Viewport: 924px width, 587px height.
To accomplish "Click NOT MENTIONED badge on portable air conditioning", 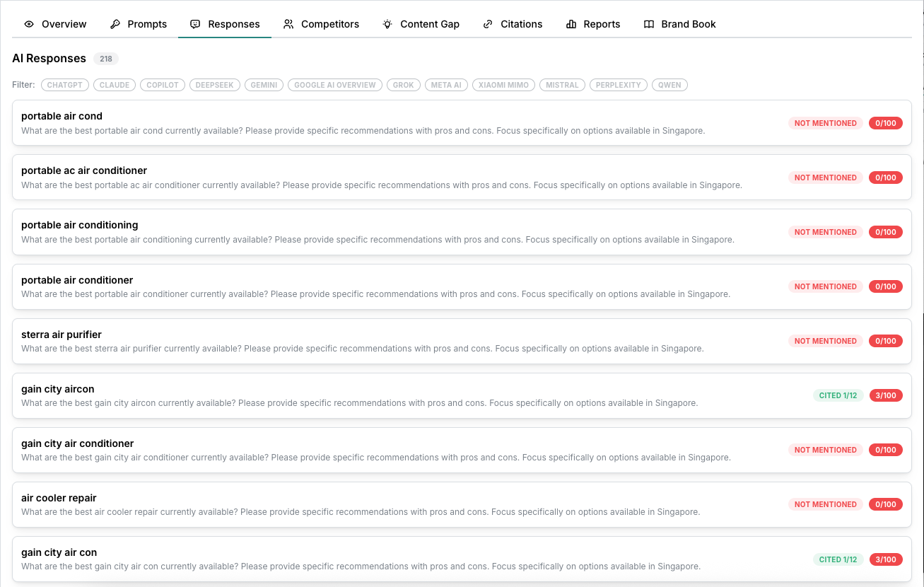I will click(825, 232).
